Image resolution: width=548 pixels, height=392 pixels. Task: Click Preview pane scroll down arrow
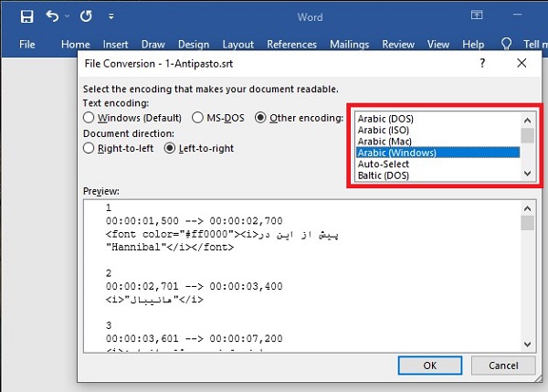(527, 344)
